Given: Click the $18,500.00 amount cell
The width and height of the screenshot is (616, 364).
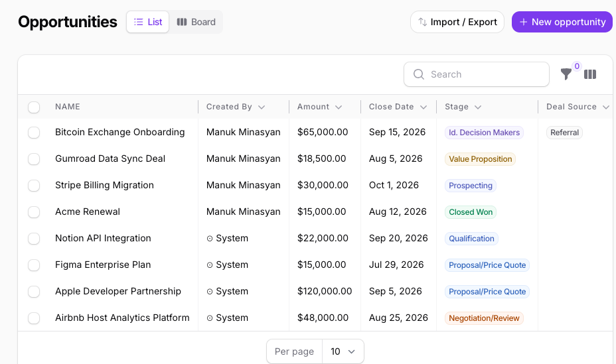Looking at the screenshot, I should [x=321, y=158].
